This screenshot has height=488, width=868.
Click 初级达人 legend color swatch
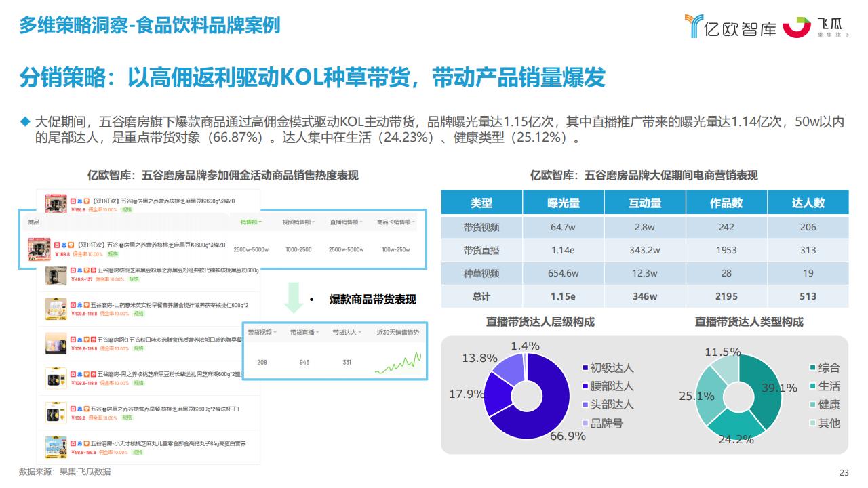click(585, 368)
